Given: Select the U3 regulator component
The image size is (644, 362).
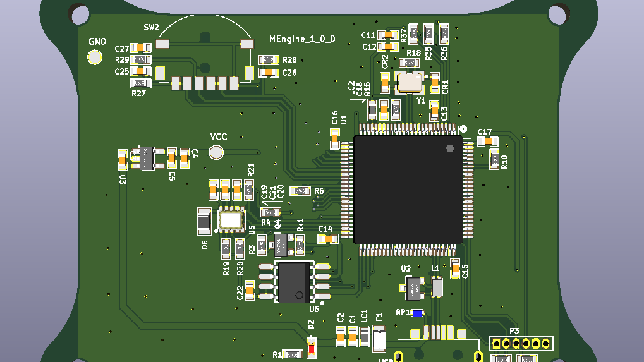Looking at the screenshot, I should point(146,158).
